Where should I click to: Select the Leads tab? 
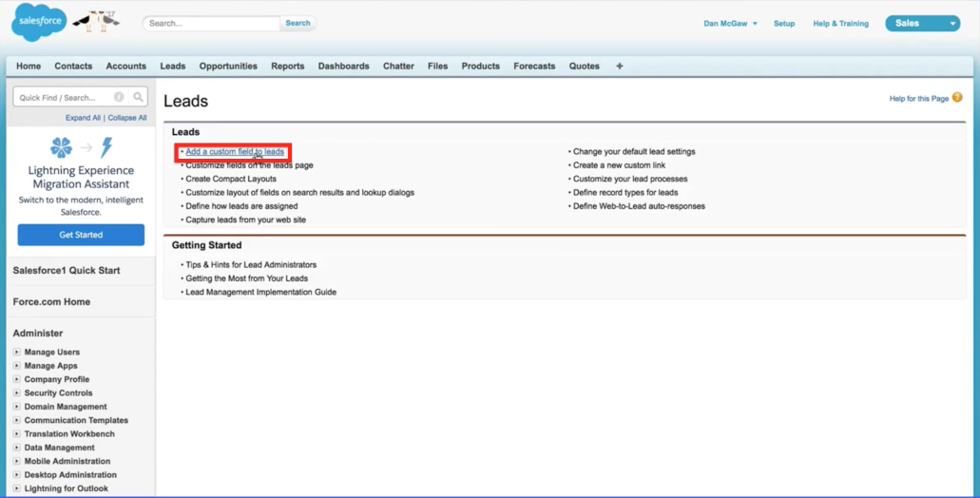point(172,66)
